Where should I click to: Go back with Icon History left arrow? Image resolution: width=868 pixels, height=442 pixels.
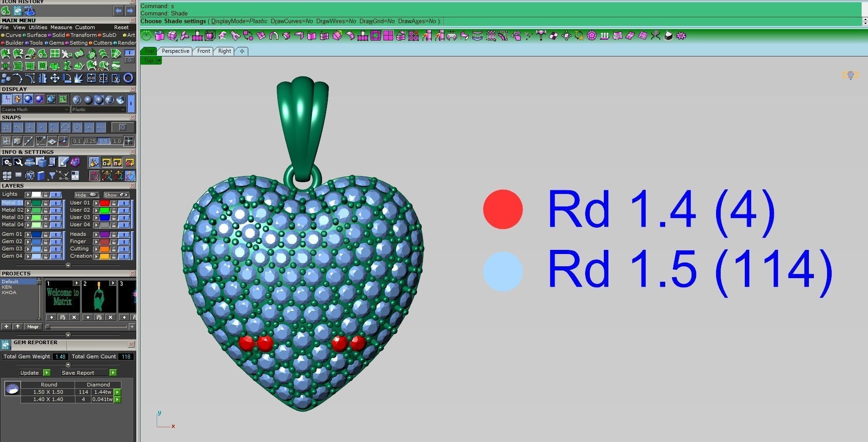(x=118, y=10)
